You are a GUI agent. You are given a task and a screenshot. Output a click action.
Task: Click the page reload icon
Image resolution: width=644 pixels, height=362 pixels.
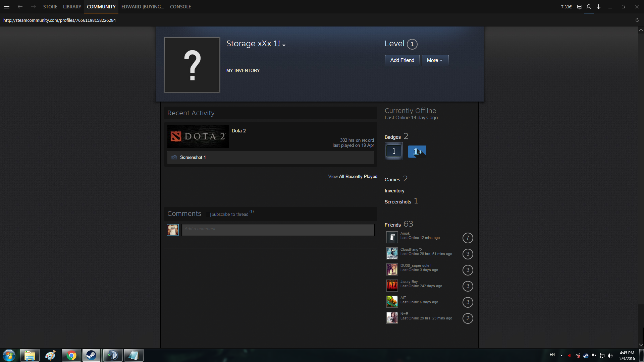tap(637, 20)
